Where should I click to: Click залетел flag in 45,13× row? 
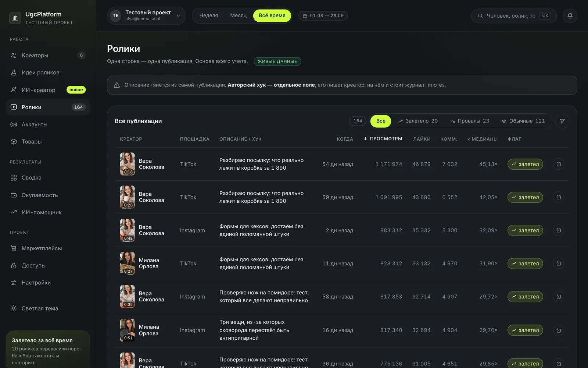point(525,164)
